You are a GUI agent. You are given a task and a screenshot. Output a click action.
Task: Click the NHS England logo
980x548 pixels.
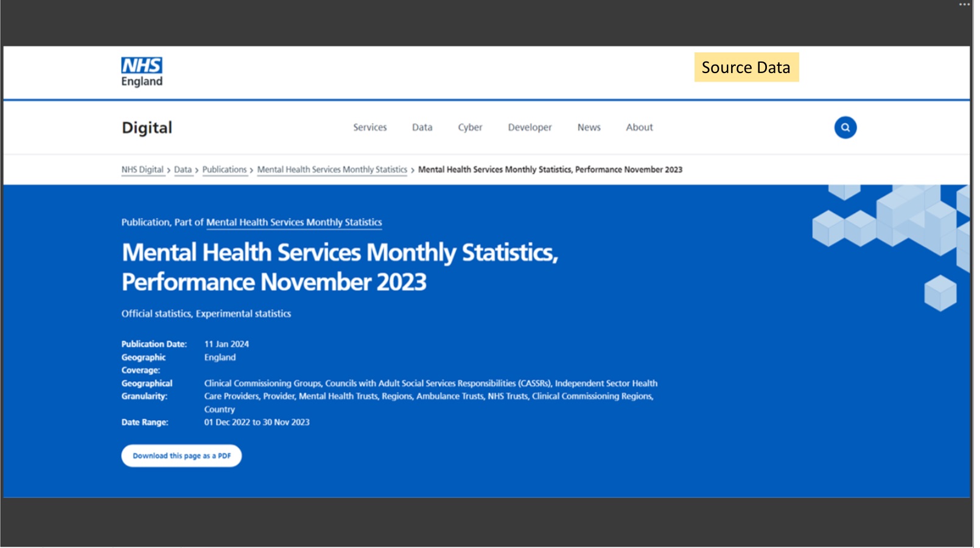142,72
